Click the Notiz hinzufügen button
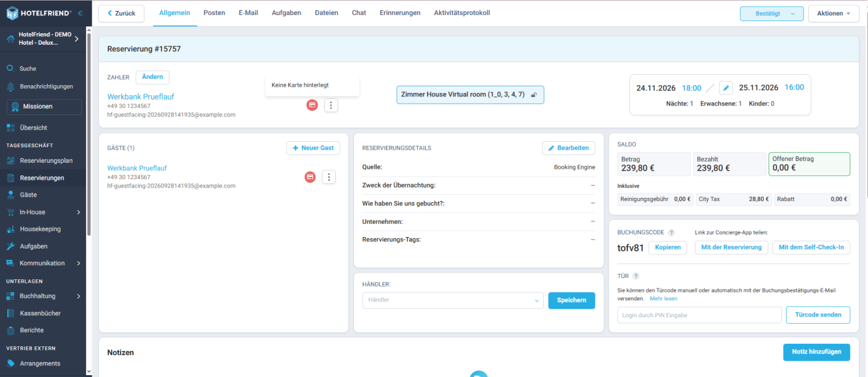The height and width of the screenshot is (377, 868). point(817,352)
